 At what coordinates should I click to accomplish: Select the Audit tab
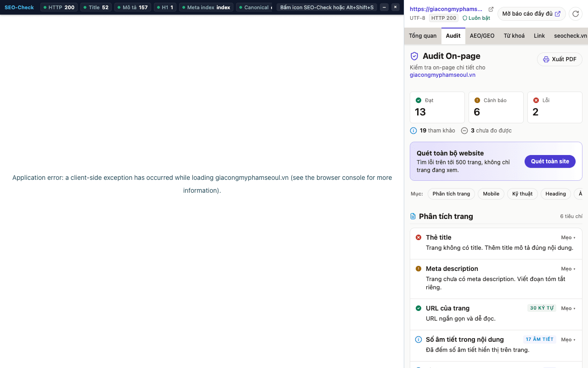pyautogui.click(x=453, y=36)
